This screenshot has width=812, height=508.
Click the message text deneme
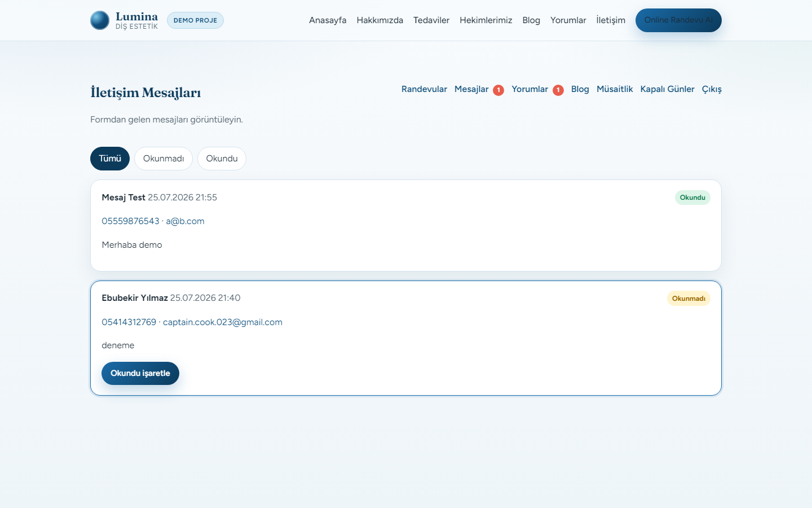(x=118, y=345)
